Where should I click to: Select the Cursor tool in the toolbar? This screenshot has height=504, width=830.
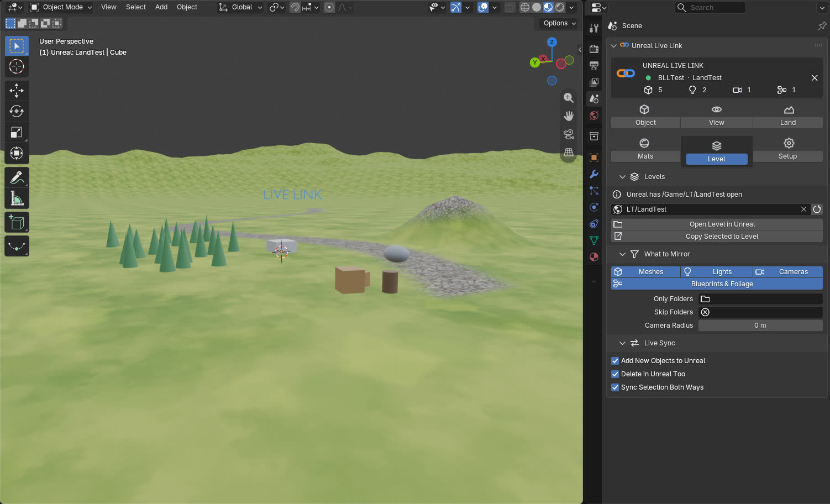17,66
